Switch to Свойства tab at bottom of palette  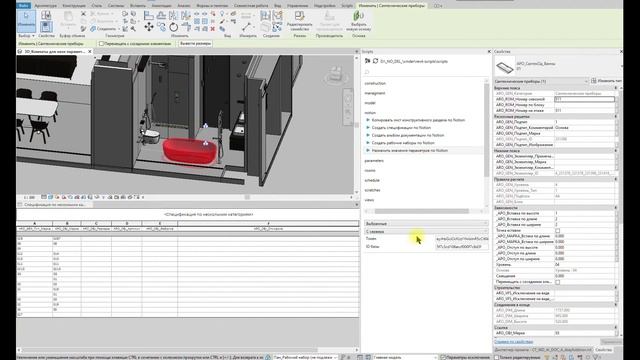603,350
